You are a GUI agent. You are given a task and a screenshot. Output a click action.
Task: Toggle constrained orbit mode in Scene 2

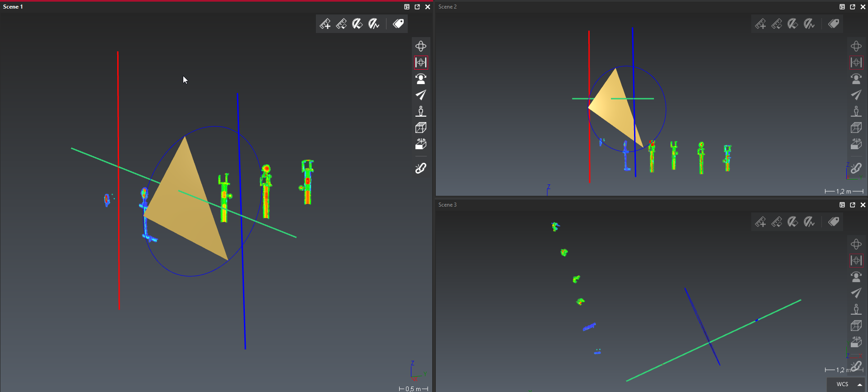click(x=856, y=62)
